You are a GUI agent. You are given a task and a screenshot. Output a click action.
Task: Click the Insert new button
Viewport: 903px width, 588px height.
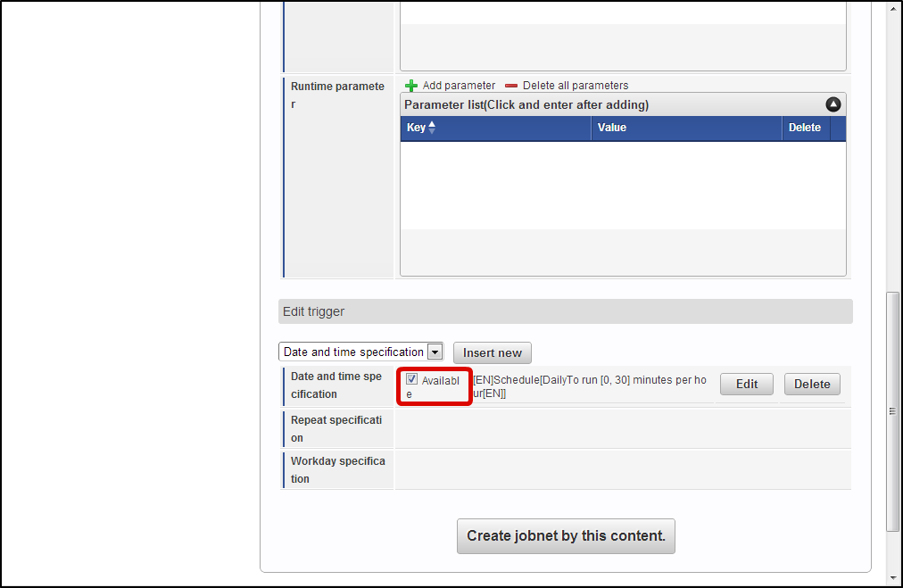tap(493, 353)
